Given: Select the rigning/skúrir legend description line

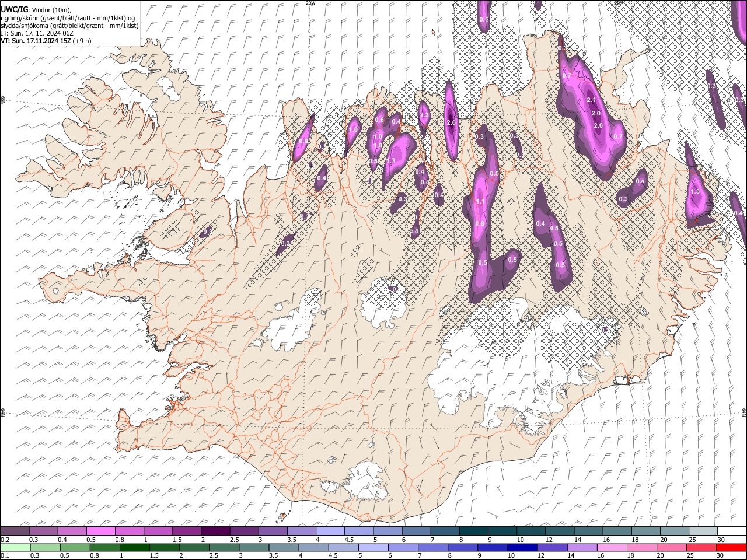Looking at the screenshot, I should pos(68,17).
